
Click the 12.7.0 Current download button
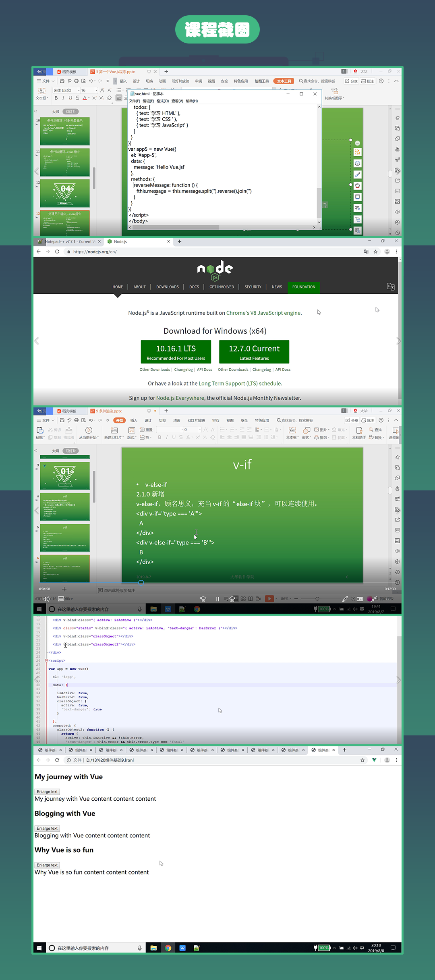pos(254,352)
